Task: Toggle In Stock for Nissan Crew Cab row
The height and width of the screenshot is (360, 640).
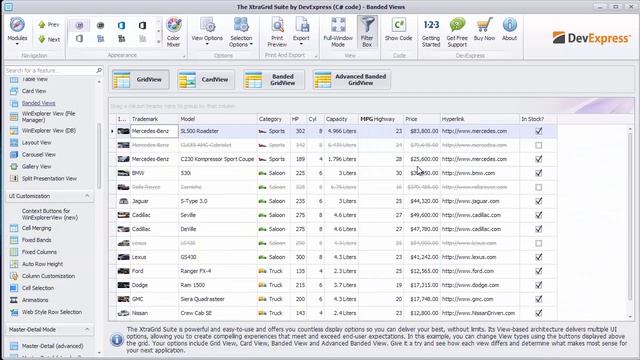Action: 539,313
